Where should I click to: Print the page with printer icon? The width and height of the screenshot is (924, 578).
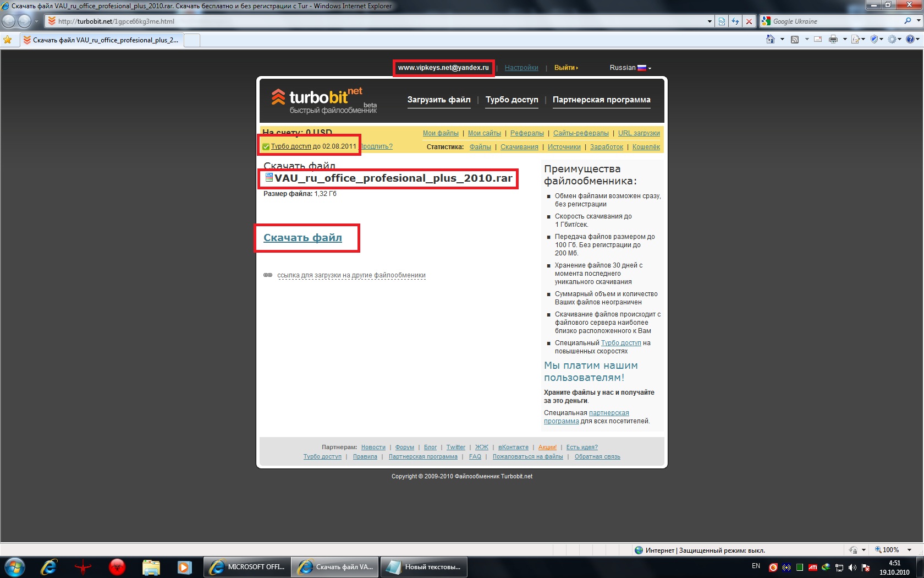coord(833,39)
